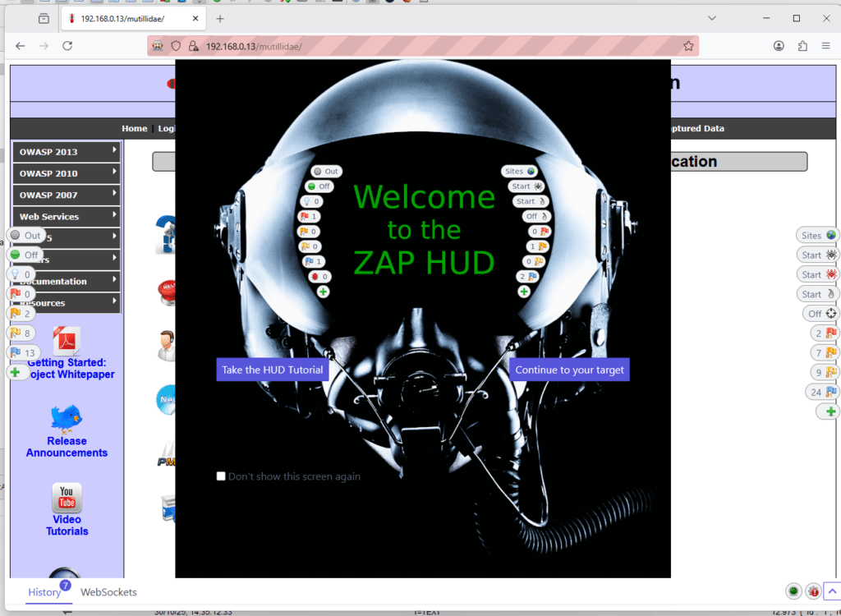Select the History tab

pyautogui.click(x=44, y=592)
